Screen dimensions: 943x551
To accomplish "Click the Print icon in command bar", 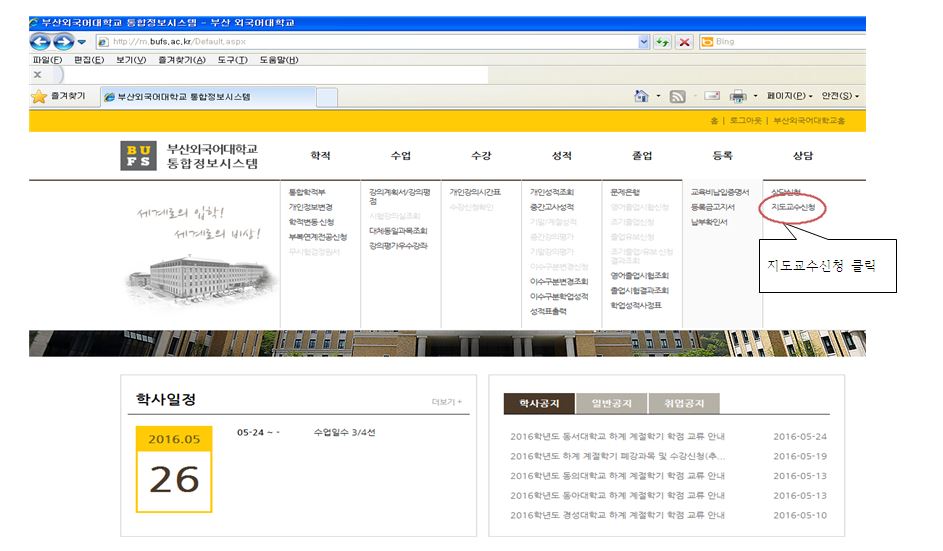I will (739, 96).
